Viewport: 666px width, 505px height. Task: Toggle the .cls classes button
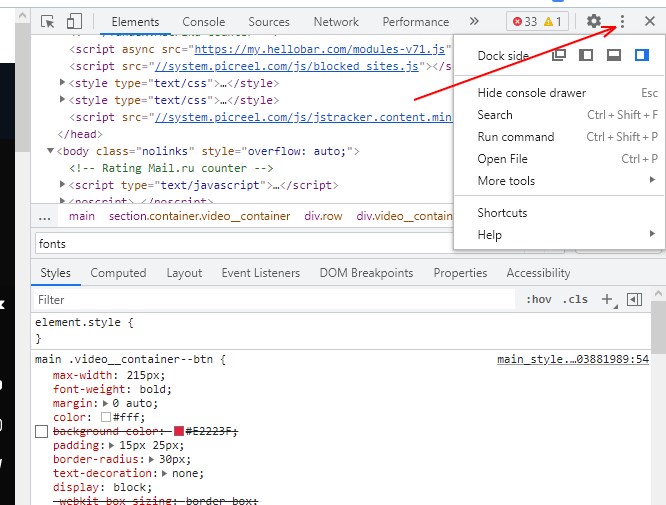tap(575, 299)
